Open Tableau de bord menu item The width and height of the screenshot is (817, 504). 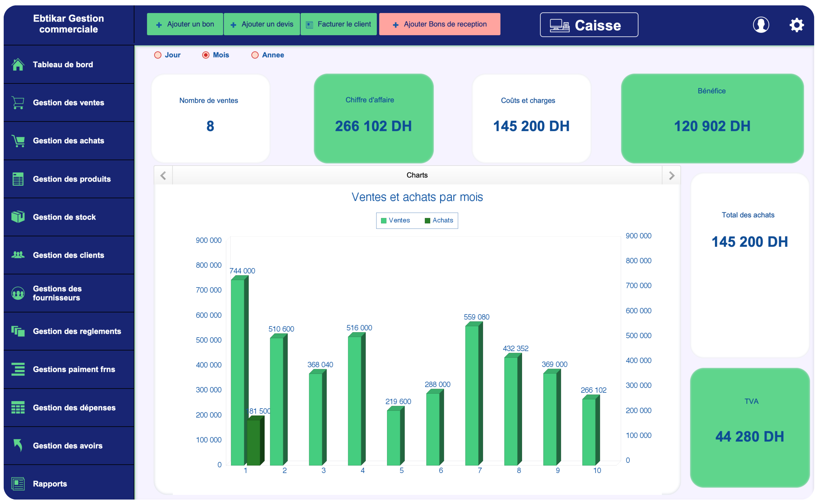(x=69, y=64)
